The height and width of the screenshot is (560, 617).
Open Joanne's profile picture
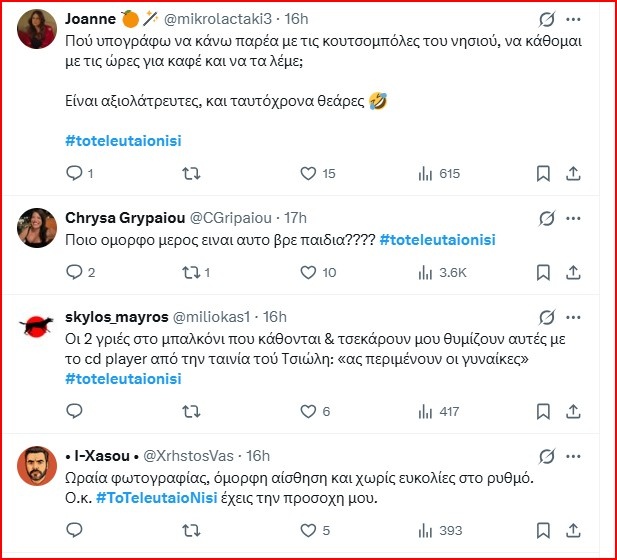(38, 33)
